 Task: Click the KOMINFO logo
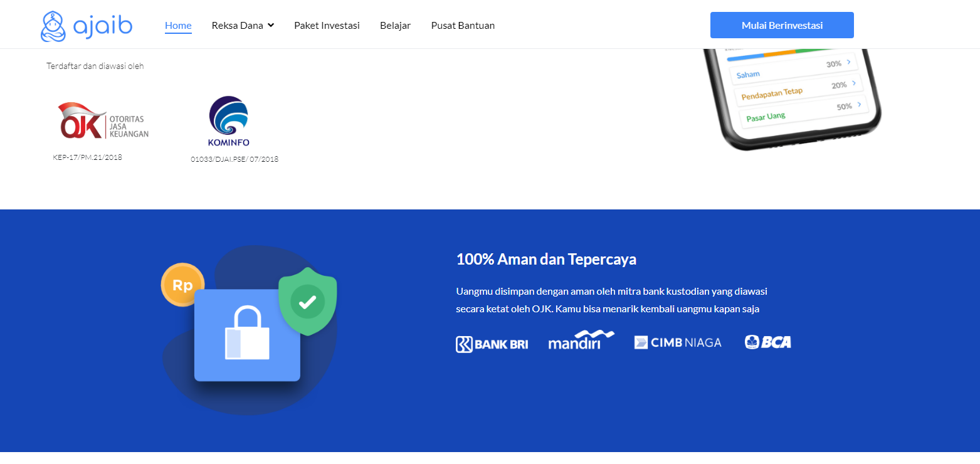pos(229,121)
